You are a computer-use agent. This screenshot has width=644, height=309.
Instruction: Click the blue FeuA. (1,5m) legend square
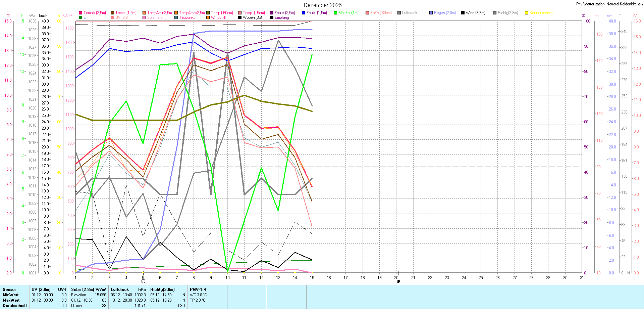304,13
